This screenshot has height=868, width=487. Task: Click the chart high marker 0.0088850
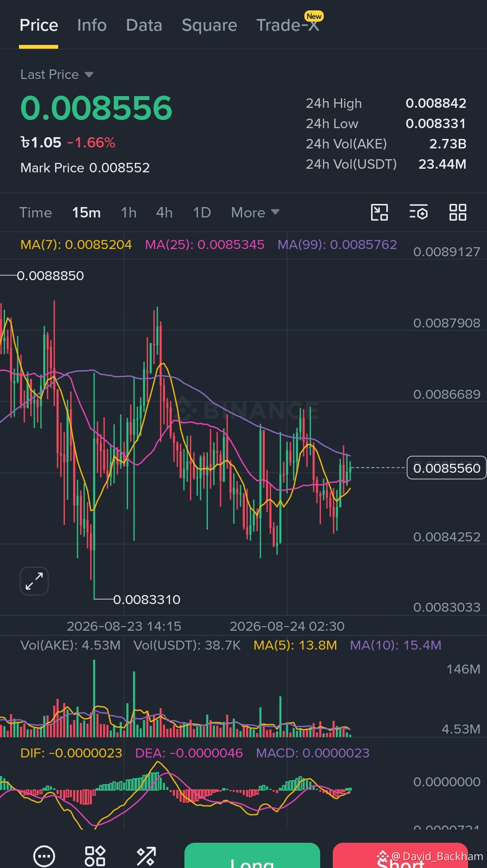pos(51,276)
